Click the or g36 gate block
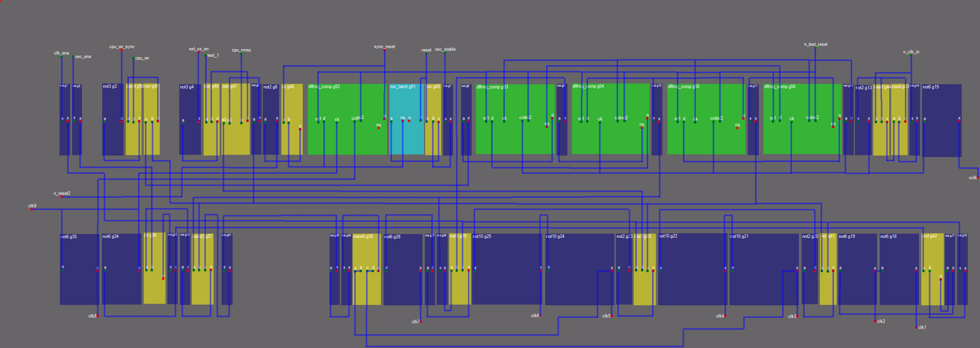The height and width of the screenshot is (348, 980). point(154,268)
